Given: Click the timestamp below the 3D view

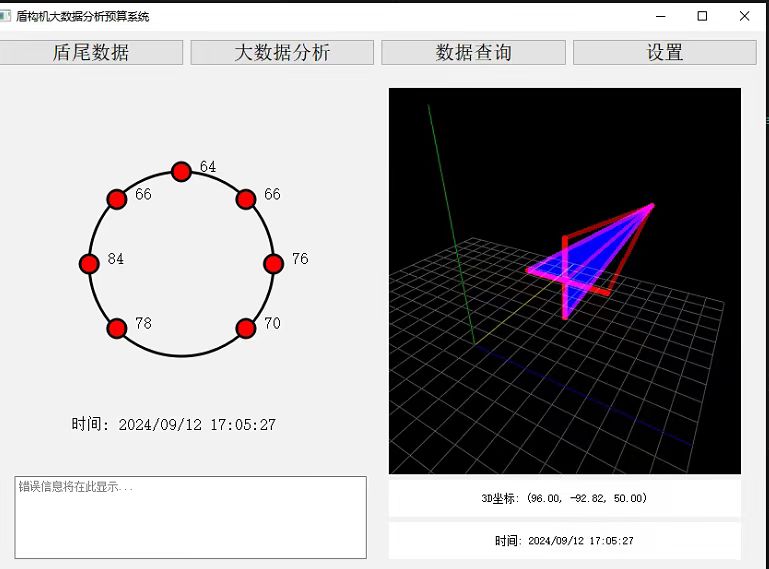Looking at the screenshot, I should [564, 541].
